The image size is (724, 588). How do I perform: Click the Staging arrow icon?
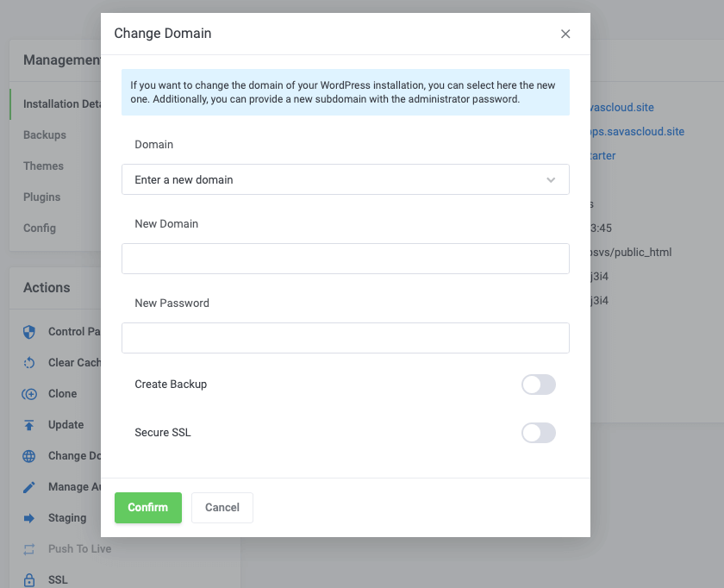coord(29,518)
